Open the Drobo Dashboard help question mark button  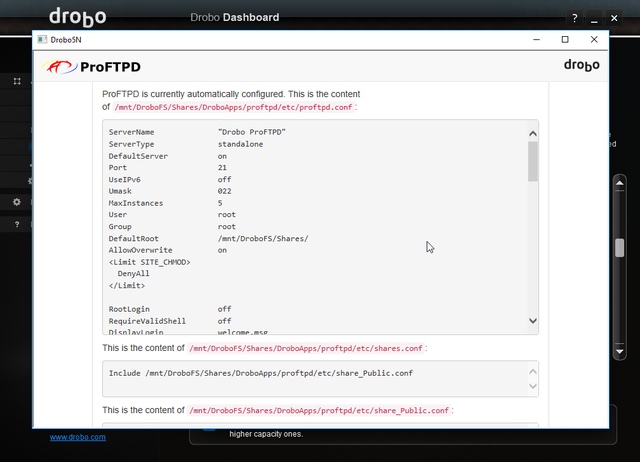pos(574,18)
